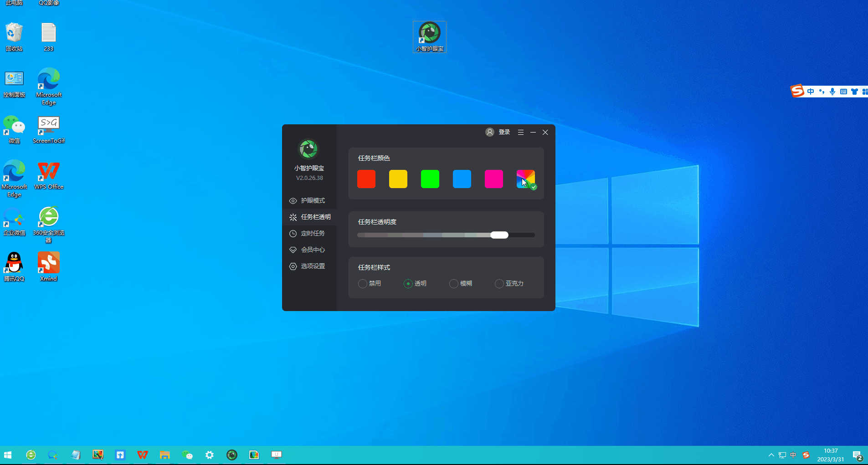Click the user login avatar icon
868x465 pixels.
489,132
